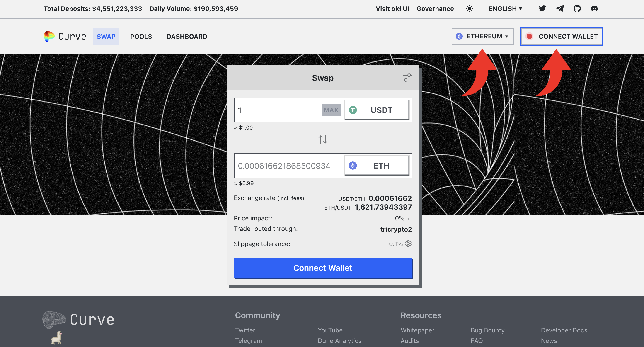Viewport: 644px width, 347px height.
Task: Open footer Audits link
Action: tap(409, 341)
